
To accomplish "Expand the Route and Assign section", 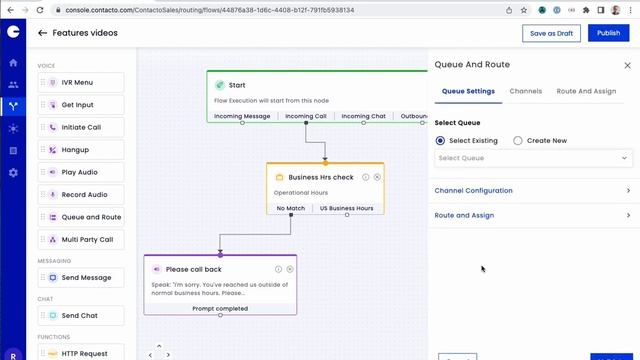I will (533, 215).
